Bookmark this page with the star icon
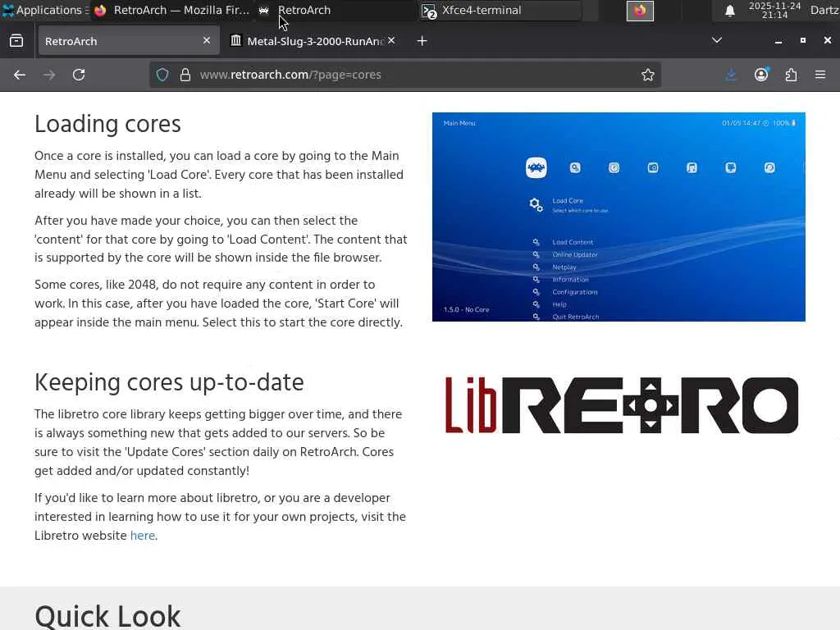 pyautogui.click(x=648, y=75)
